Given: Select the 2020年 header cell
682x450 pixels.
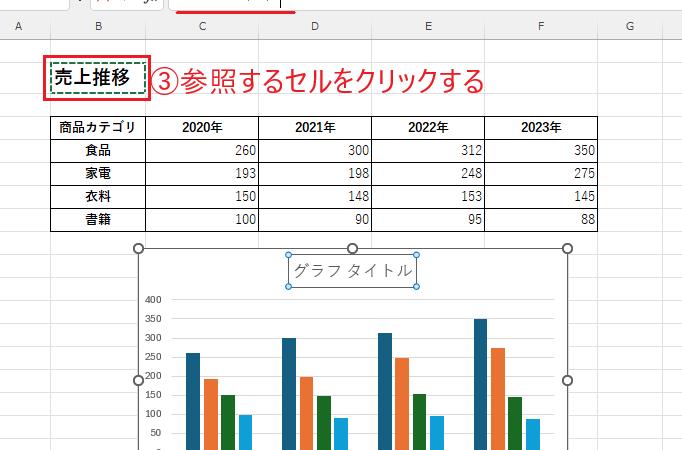Looking at the screenshot, I should tap(202, 128).
